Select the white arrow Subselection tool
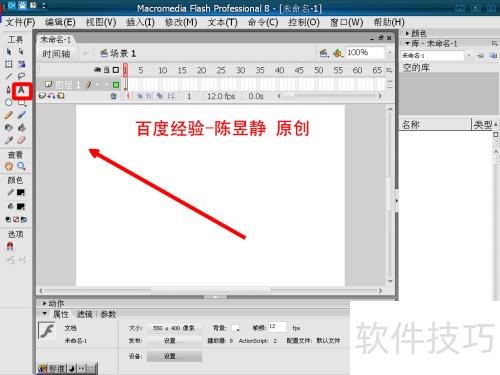 21,52
